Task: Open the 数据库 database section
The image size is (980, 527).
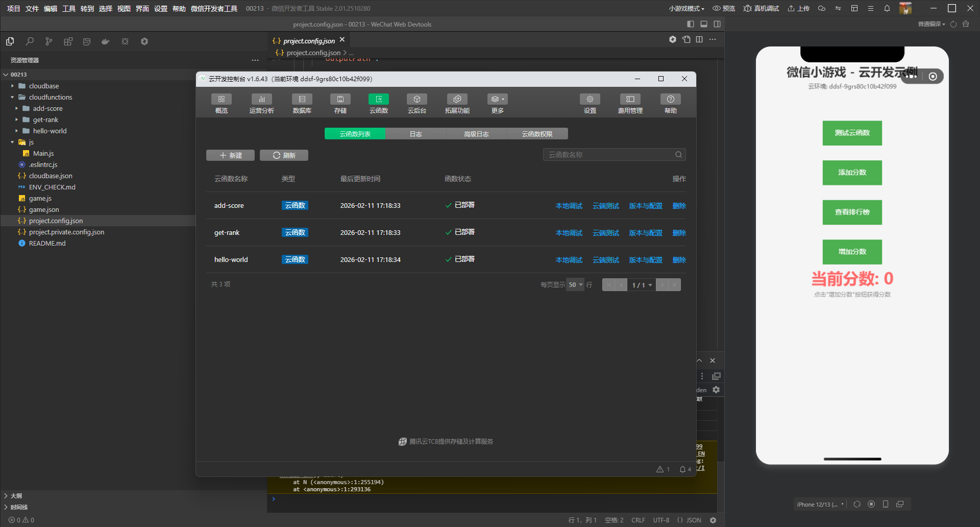Action: pyautogui.click(x=302, y=104)
